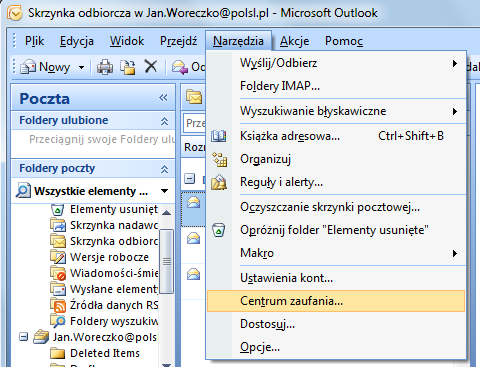Screen dimensions: 480x367
Task: Collapse the Foldery ulubione section
Action: point(164,121)
